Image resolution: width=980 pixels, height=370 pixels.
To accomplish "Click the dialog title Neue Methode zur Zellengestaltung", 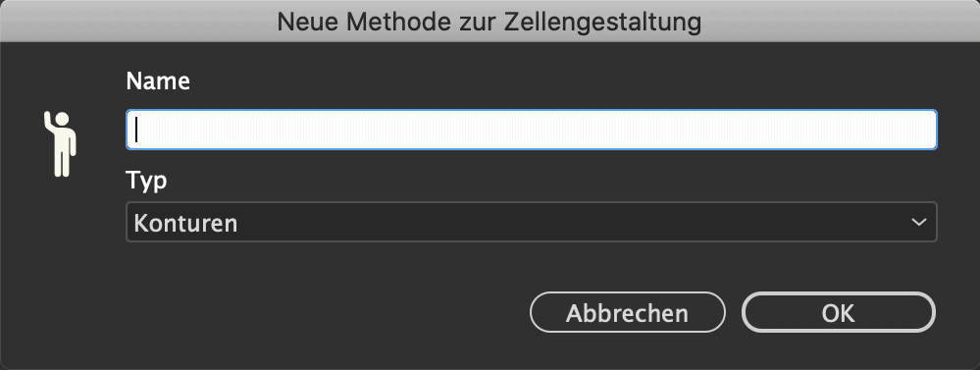I will (x=490, y=22).
